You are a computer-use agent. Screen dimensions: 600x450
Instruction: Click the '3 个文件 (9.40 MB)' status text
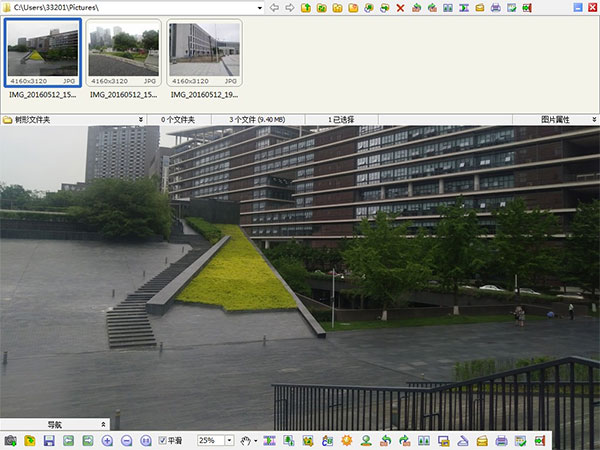coord(257,120)
